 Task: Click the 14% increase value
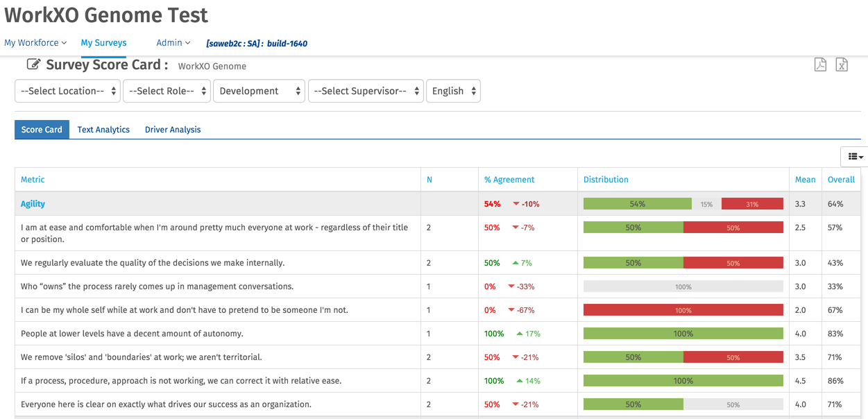534,381
